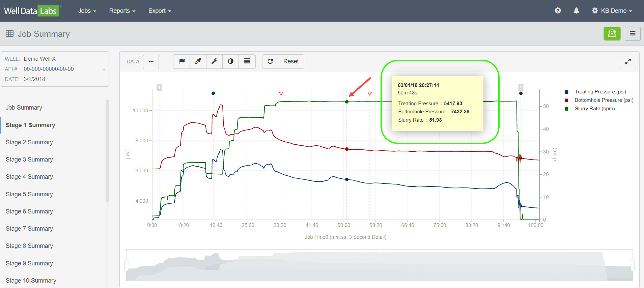This screenshot has height=288, width=644.
Task: Open the help question mark icon
Action: coord(558,11)
